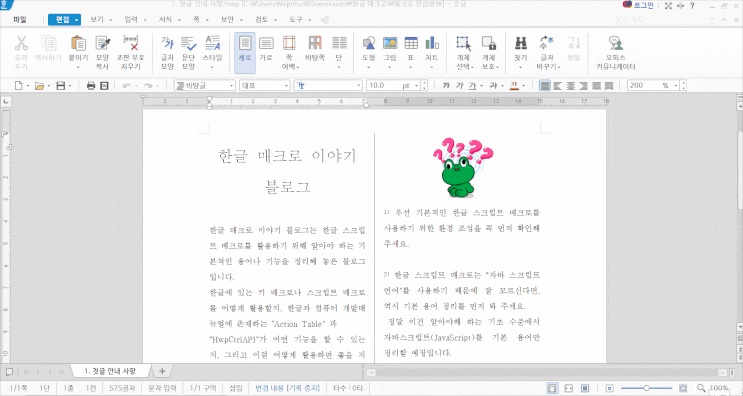Click the 스타일 (Style) icon
The image size is (743, 396).
coord(212,44)
